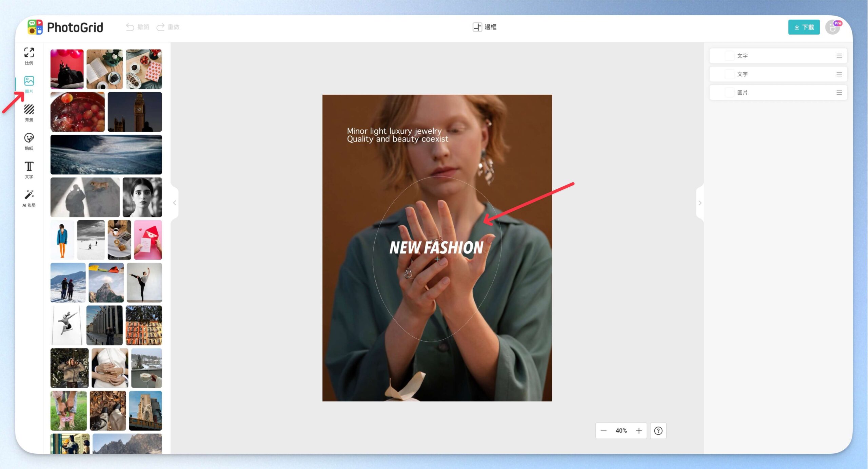The width and height of the screenshot is (868, 469).
Task: Click the 撤銷 undo button
Action: tap(138, 27)
